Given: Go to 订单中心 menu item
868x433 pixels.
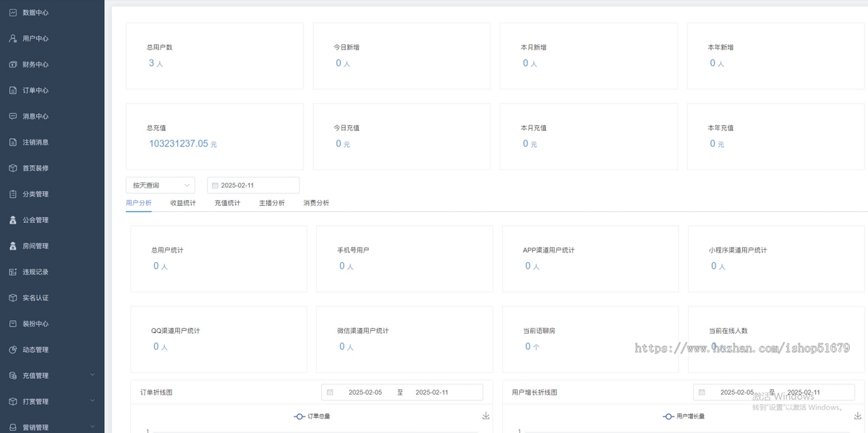Looking at the screenshot, I should 52,91.
